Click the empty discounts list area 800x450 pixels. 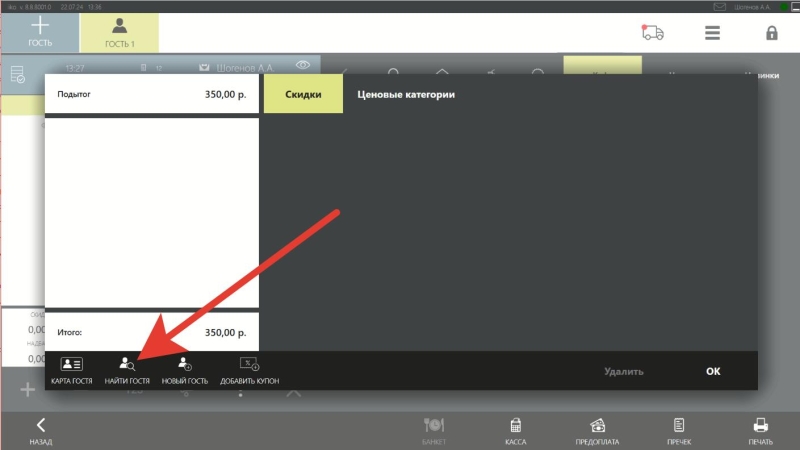pyautogui.click(x=152, y=213)
